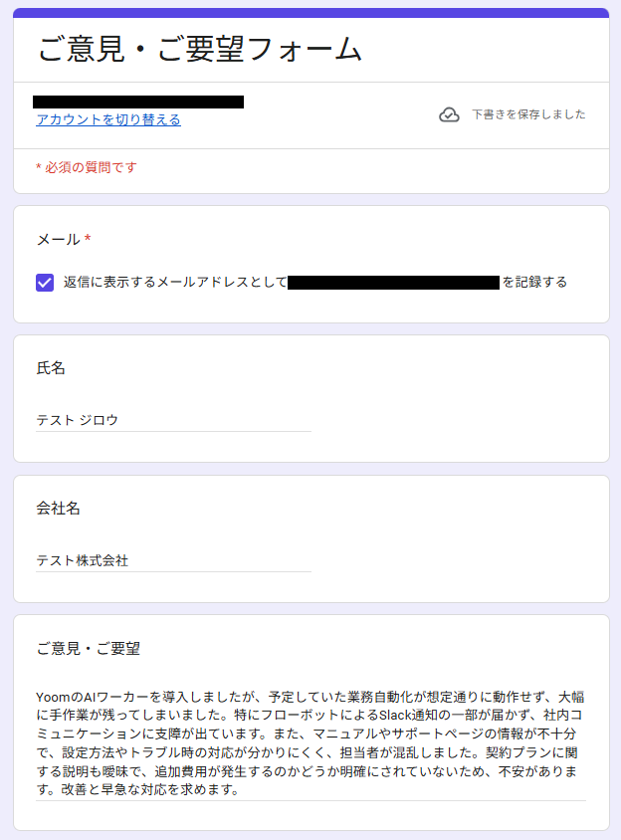This screenshot has width=621, height=840.
Task: Click the メール question label
Action: point(59,240)
